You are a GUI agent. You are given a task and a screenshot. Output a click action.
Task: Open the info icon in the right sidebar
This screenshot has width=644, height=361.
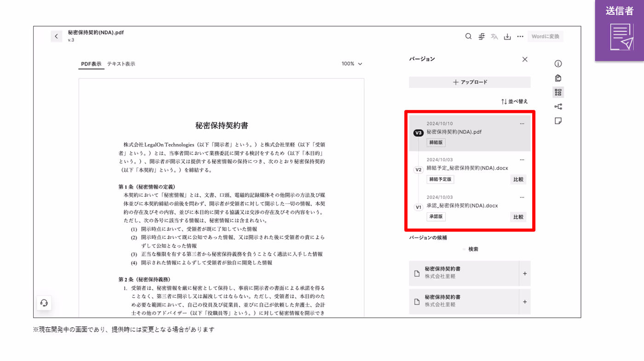pos(558,64)
